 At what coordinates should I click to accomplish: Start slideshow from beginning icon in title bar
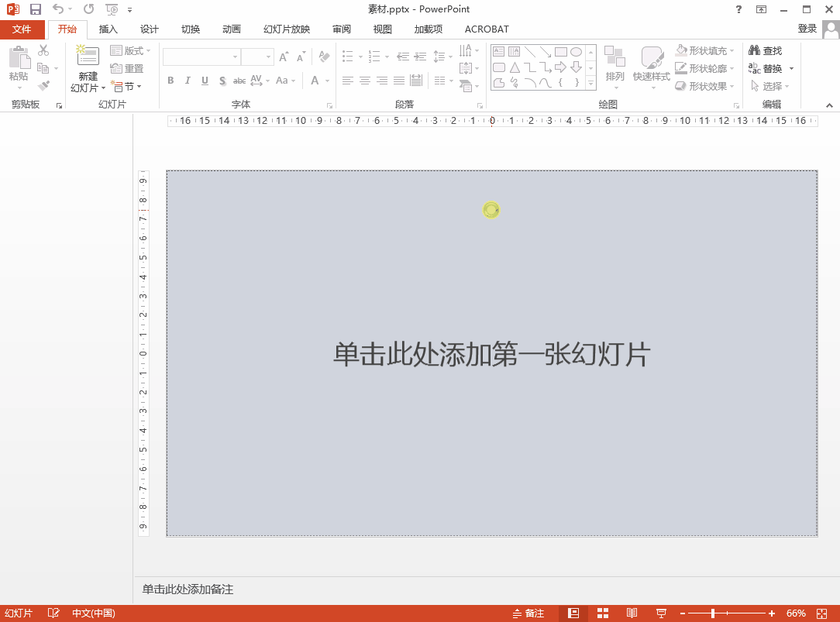click(112, 9)
